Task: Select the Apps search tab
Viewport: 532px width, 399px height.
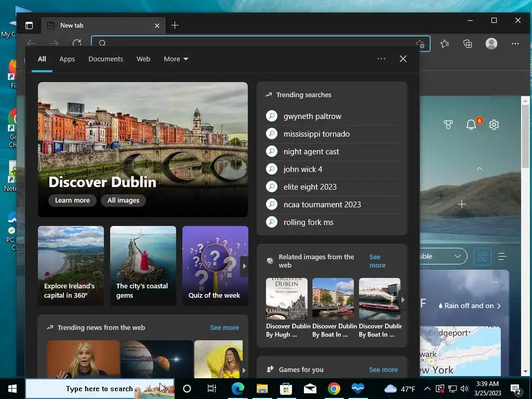Action: coord(67,59)
